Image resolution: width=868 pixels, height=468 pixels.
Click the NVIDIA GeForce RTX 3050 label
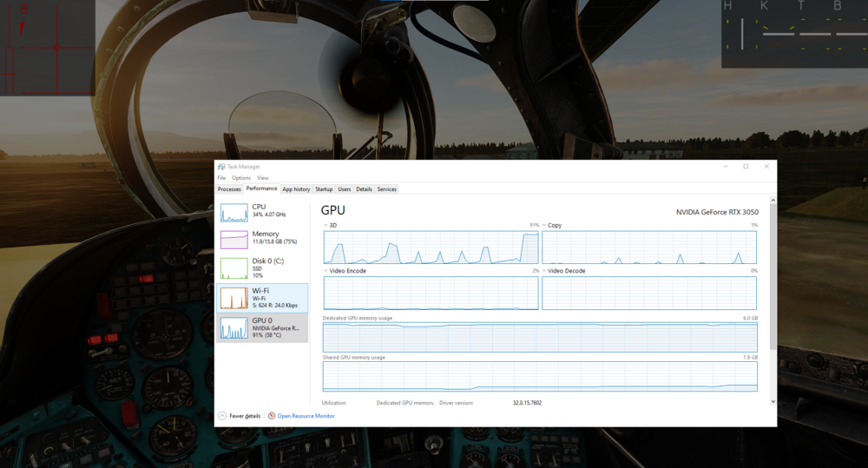718,212
